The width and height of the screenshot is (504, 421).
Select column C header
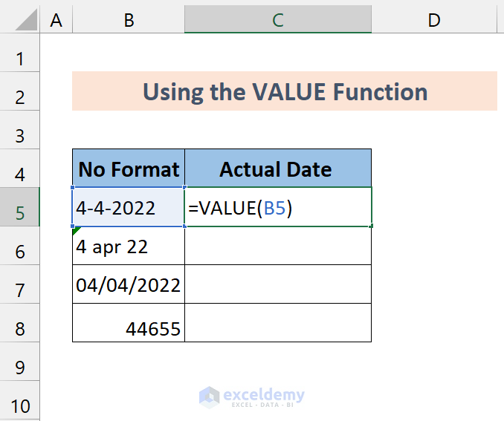coord(278,20)
